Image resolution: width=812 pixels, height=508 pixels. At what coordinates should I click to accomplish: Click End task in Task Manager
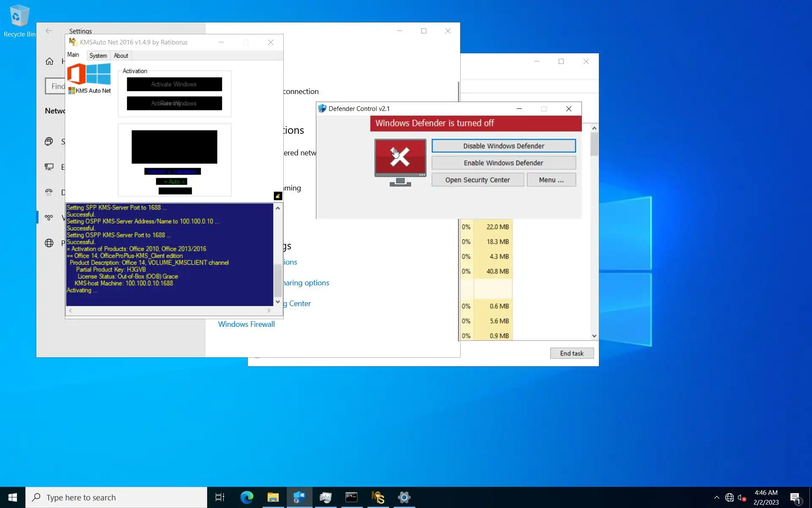tap(571, 353)
